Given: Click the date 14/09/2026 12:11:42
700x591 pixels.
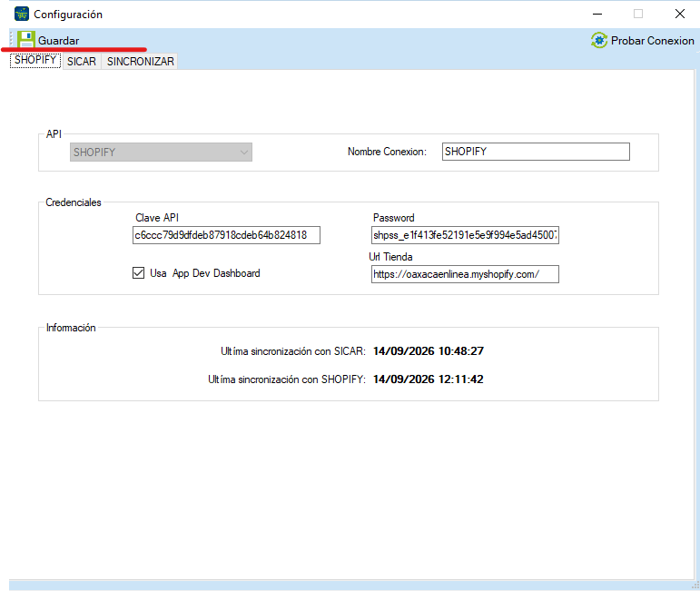Looking at the screenshot, I should click(x=429, y=379).
